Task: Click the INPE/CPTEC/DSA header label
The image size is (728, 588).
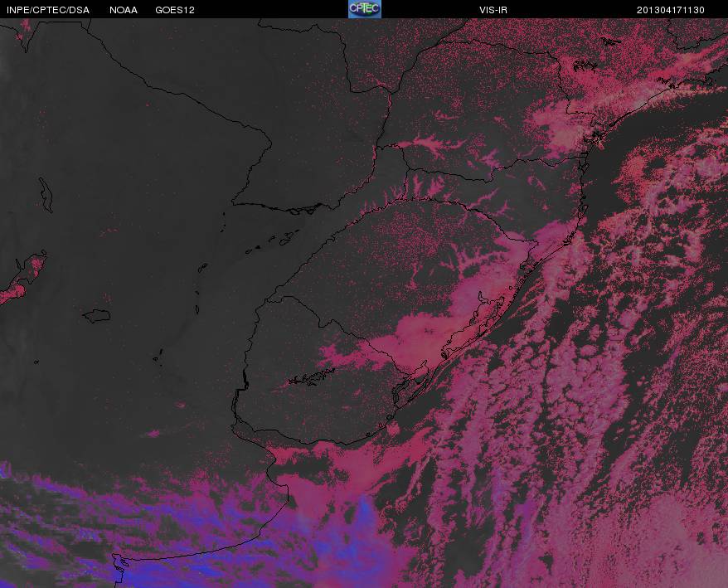Action: [x=48, y=10]
